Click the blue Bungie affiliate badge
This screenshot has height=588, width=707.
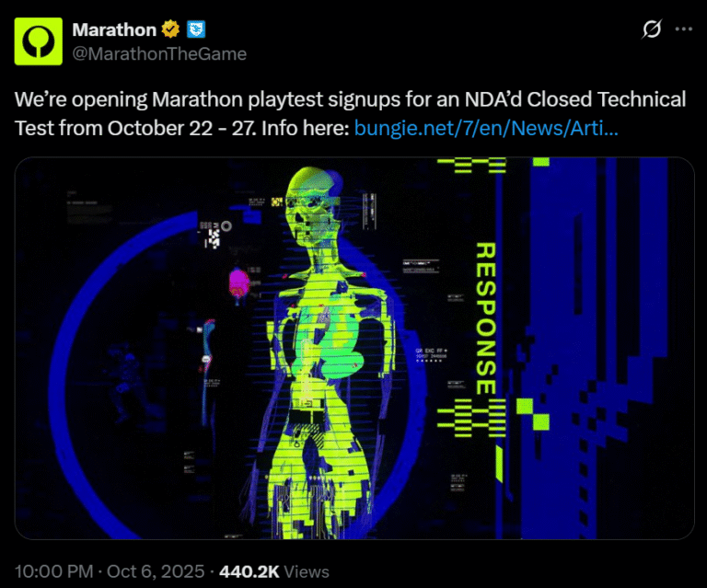tap(196, 29)
